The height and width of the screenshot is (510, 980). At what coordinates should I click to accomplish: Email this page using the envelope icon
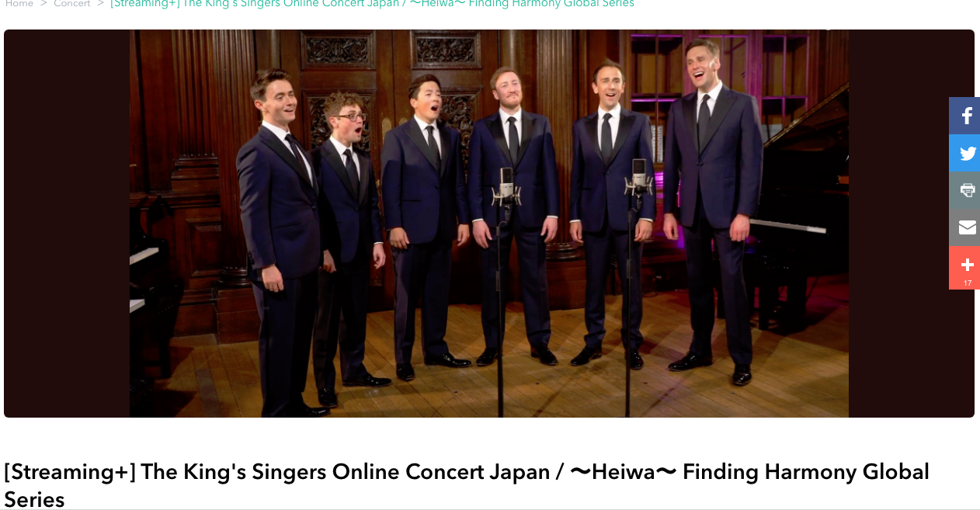(x=965, y=227)
